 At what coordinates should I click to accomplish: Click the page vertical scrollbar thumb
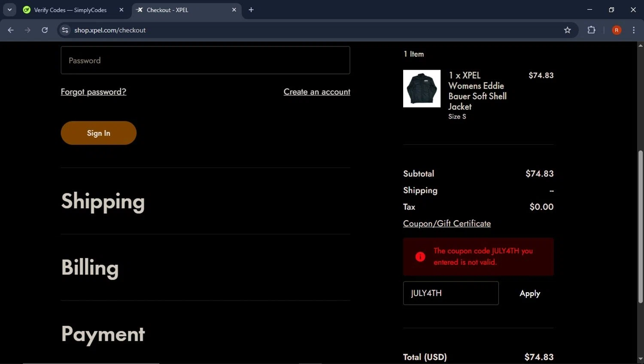(x=641, y=227)
